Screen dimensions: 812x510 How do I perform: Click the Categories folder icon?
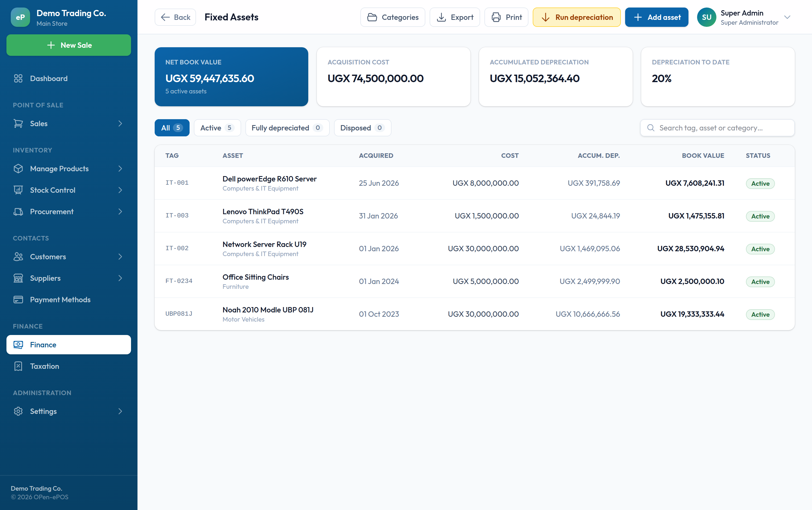pyautogui.click(x=372, y=17)
